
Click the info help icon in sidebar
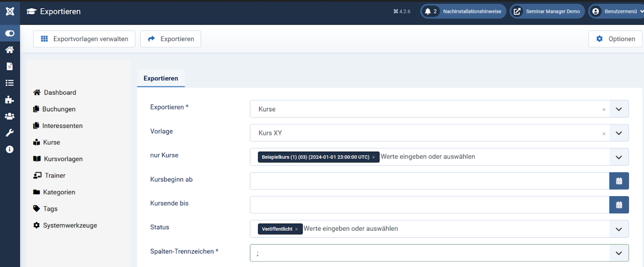coord(10,149)
